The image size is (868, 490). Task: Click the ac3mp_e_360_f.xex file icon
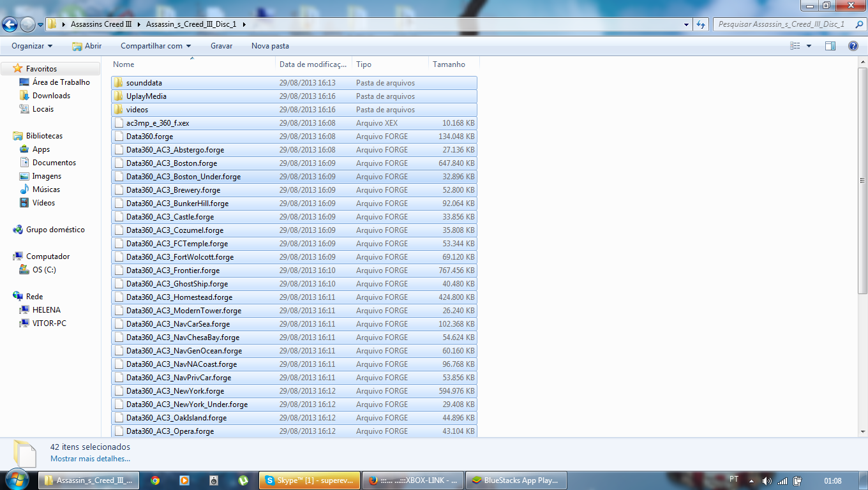(118, 123)
